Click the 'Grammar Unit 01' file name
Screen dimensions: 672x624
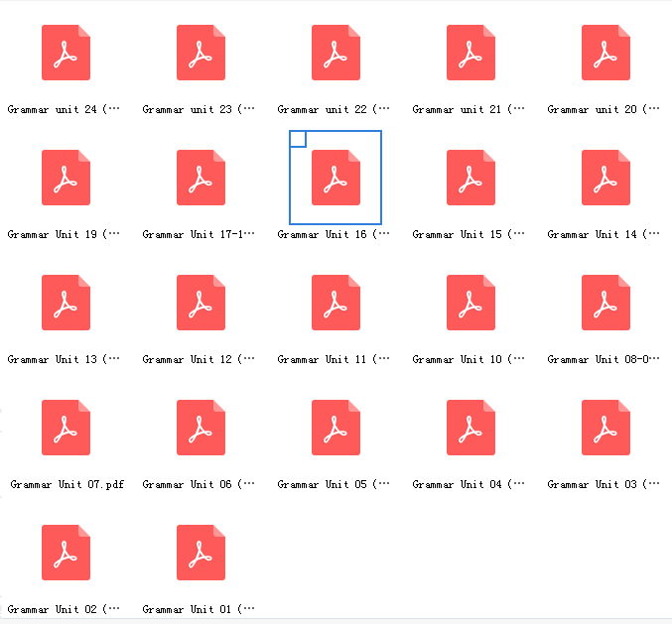[x=199, y=610]
